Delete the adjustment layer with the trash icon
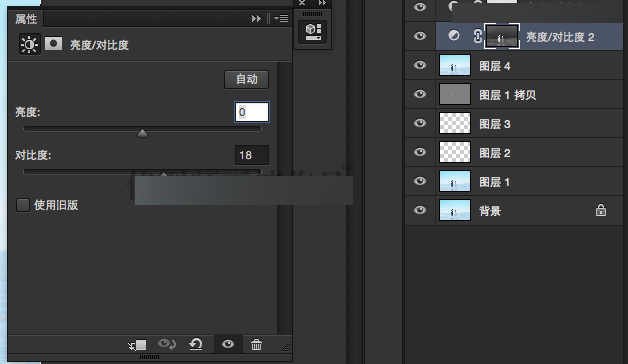This screenshot has height=364, width=628. point(256,344)
